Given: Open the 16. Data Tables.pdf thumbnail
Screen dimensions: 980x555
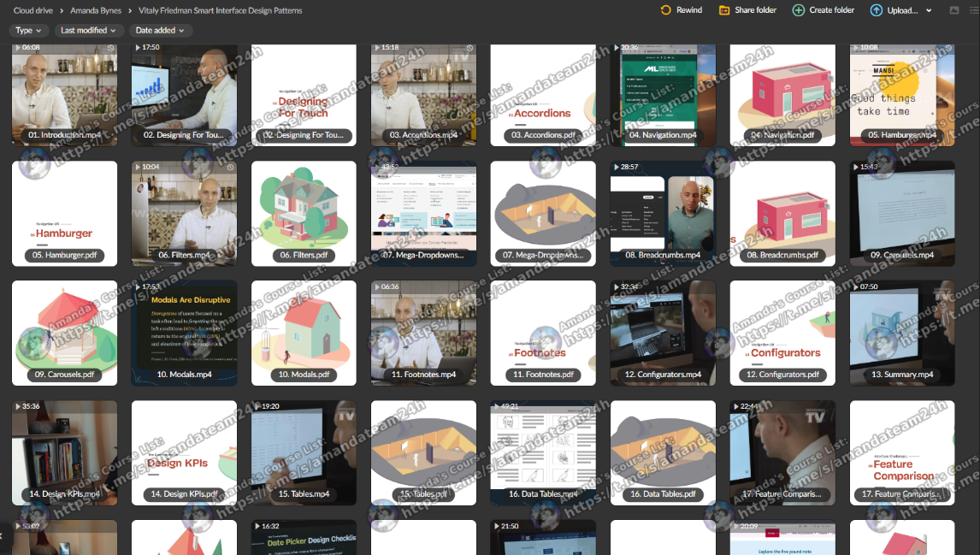Looking at the screenshot, I should point(663,452).
